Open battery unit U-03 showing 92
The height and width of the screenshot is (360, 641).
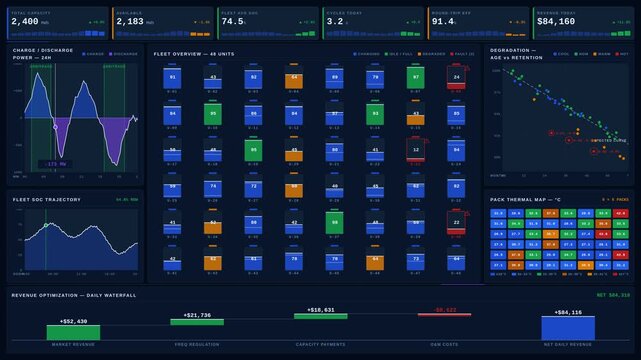(x=253, y=77)
